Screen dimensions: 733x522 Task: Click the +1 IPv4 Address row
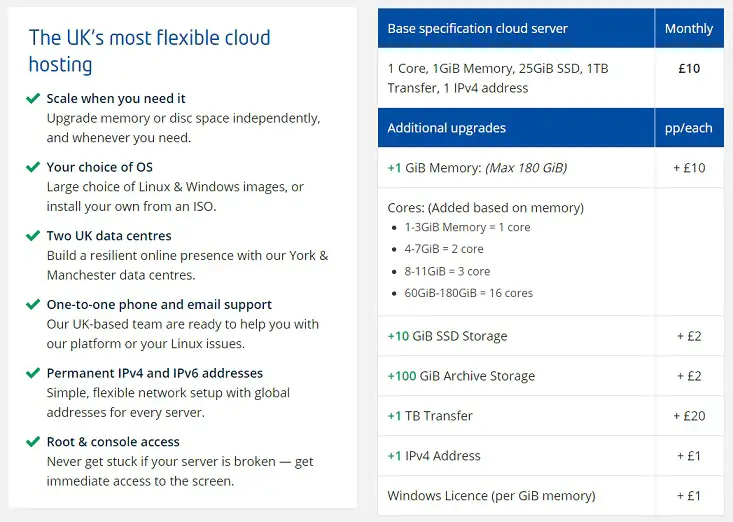(x=551, y=456)
